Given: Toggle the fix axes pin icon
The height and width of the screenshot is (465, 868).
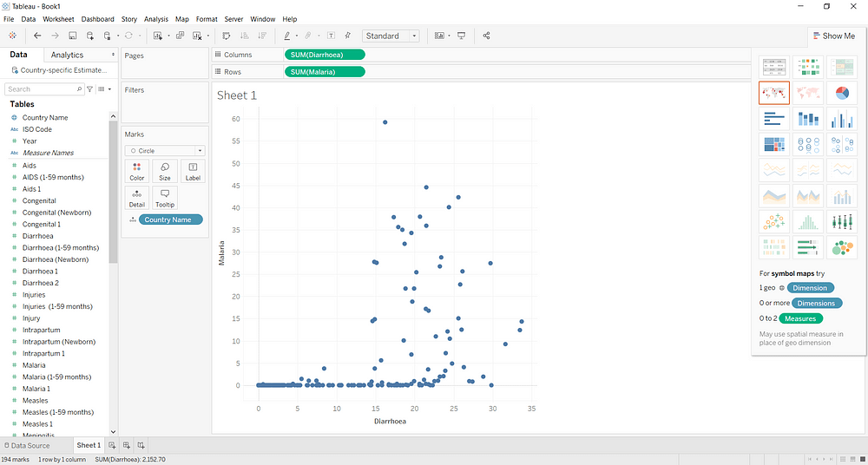Looking at the screenshot, I should click(x=348, y=36).
